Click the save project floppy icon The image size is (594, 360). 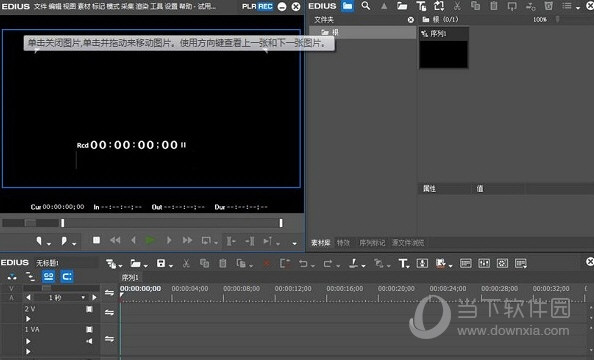[x=161, y=263]
